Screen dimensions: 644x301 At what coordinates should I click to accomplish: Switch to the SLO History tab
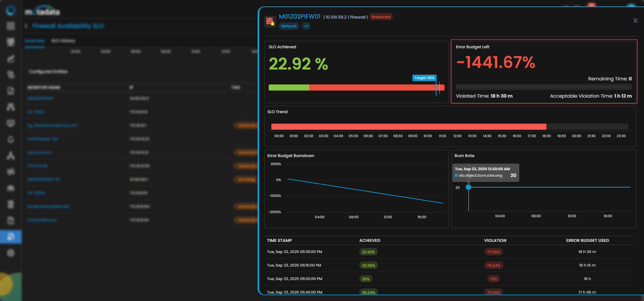click(x=63, y=41)
